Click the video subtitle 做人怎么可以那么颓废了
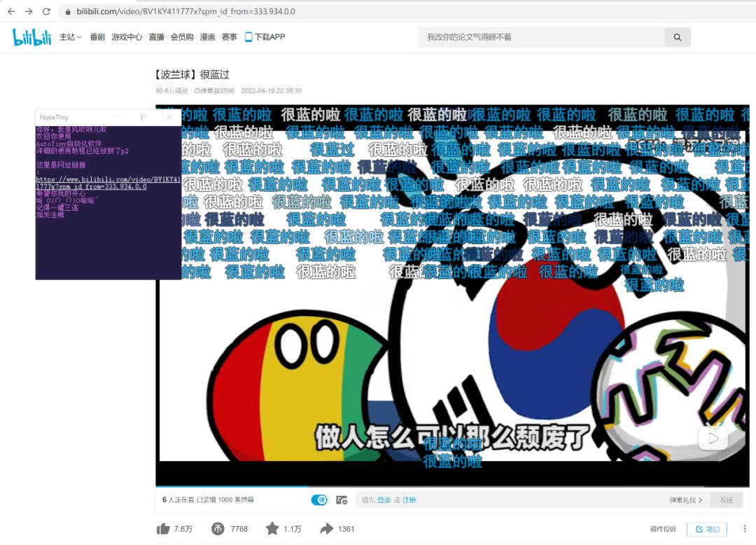756x545 pixels. (452, 436)
